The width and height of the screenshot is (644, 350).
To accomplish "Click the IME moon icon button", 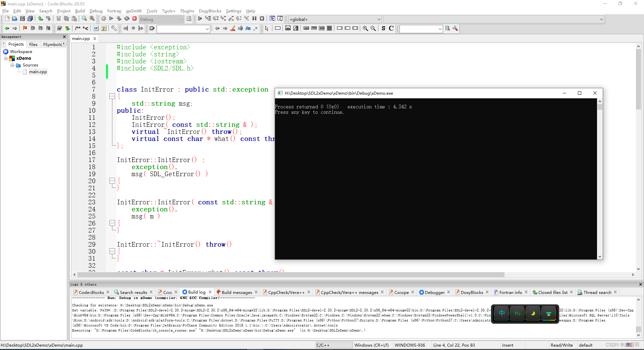I will click(533, 313).
